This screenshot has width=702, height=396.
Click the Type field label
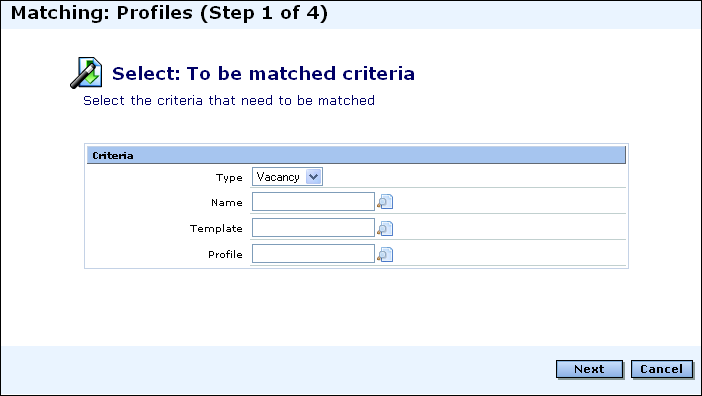click(229, 178)
